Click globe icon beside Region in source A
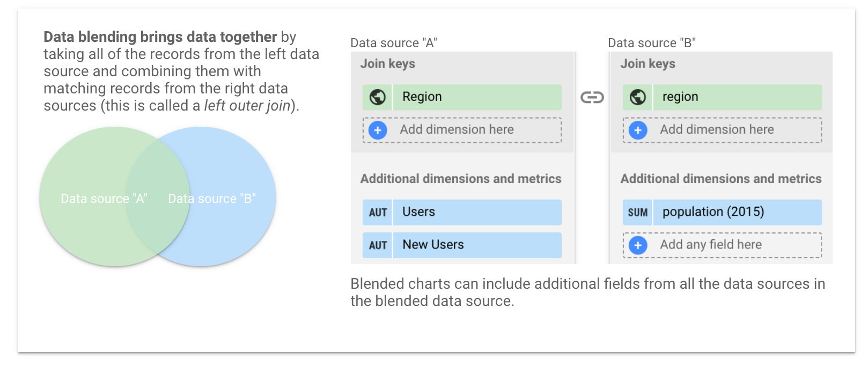 point(378,97)
